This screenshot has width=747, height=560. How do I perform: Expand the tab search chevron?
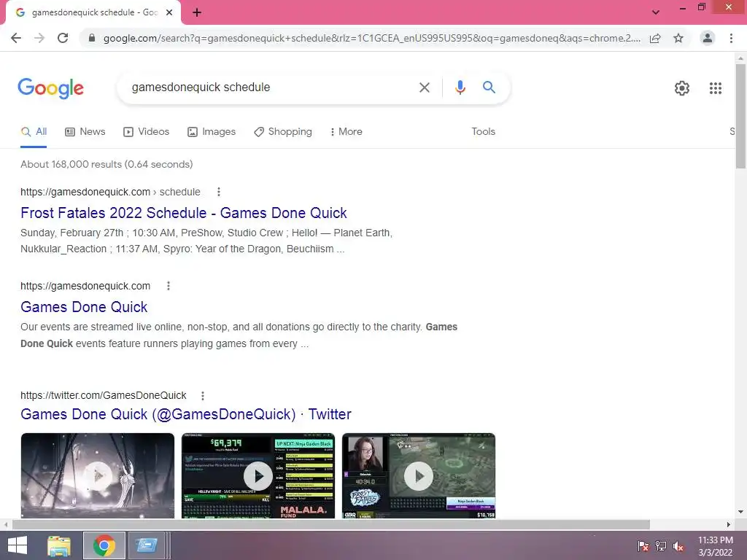(656, 12)
